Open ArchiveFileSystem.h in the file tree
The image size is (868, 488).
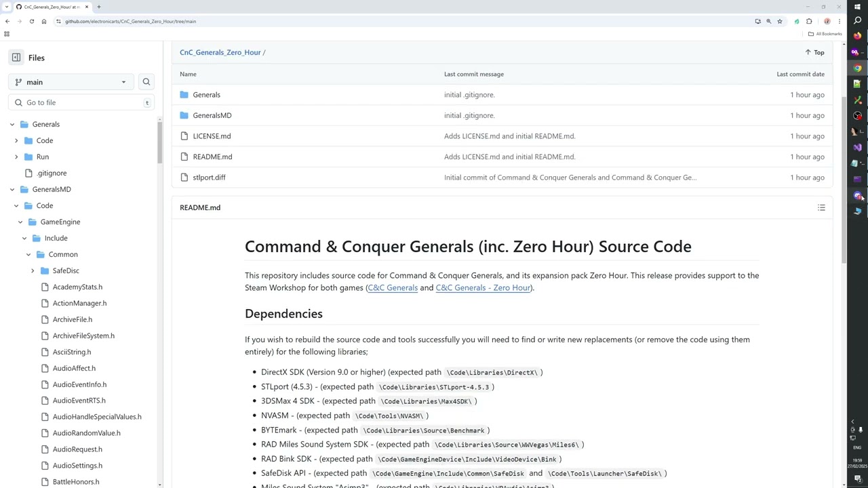[x=83, y=335]
